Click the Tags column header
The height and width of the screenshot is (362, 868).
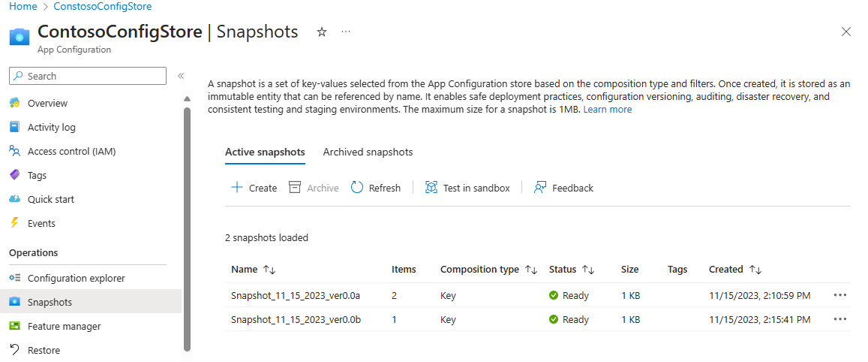[x=677, y=270]
